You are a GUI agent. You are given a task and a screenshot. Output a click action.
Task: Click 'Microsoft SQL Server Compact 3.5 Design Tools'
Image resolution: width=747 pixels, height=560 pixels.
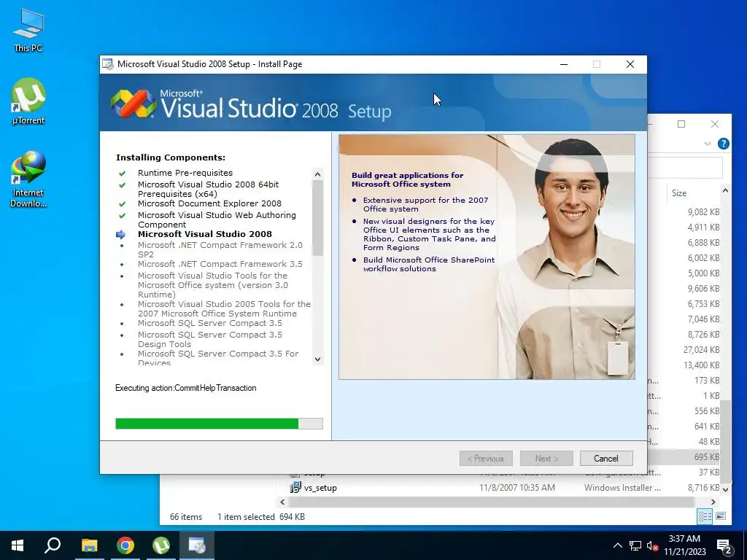coord(210,339)
